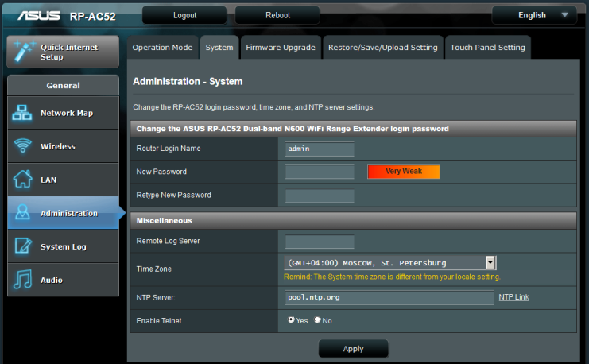Image resolution: width=589 pixels, height=364 pixels.
Task: Click the Quick Internet Setup wand icon
Action: point(24,51)
